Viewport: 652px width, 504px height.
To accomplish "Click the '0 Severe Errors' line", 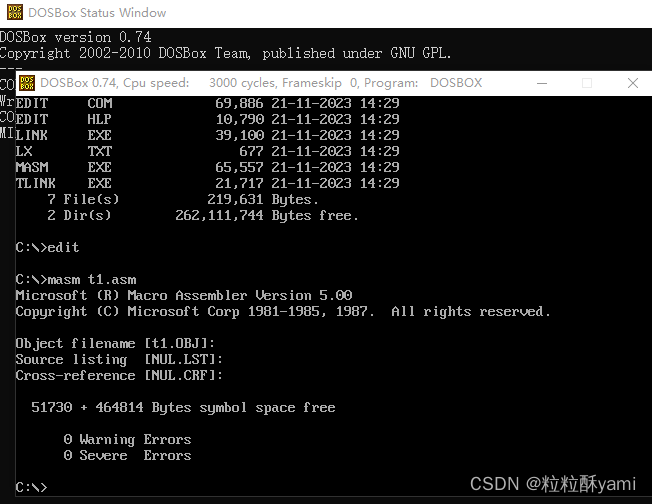I will [x=127, y=455].
